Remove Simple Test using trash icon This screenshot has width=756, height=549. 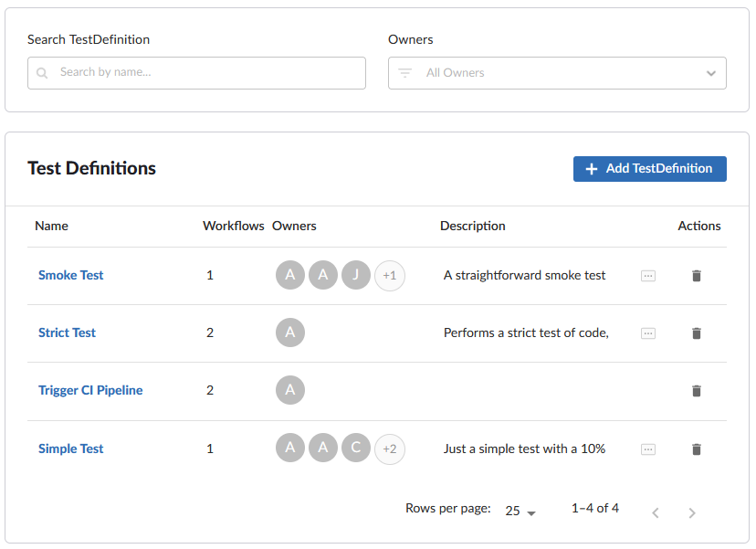(x=697, y=449)
